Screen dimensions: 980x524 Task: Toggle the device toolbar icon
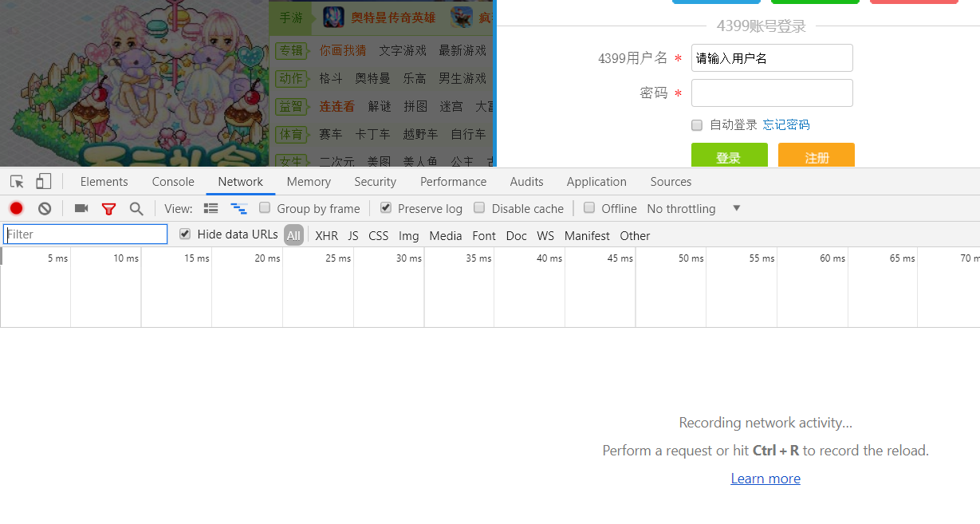click(x=44, y=182)
